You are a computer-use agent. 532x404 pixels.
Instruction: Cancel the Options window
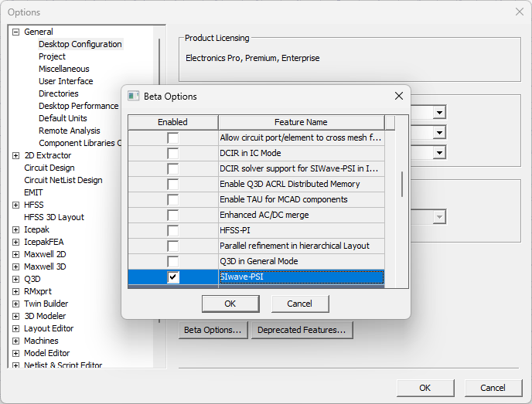pyautogui.click(x=493, y=388)
